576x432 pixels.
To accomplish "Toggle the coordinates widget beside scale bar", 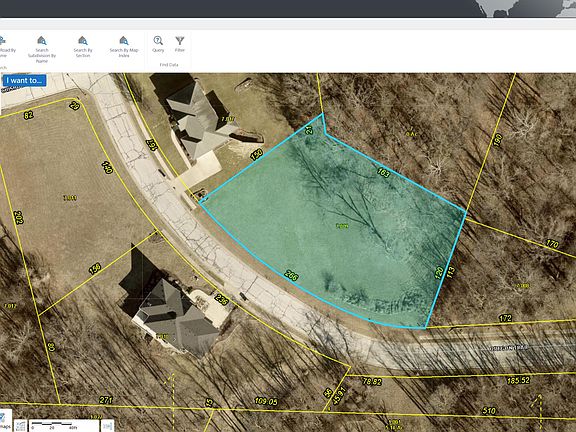I will [x=21, y=426].
